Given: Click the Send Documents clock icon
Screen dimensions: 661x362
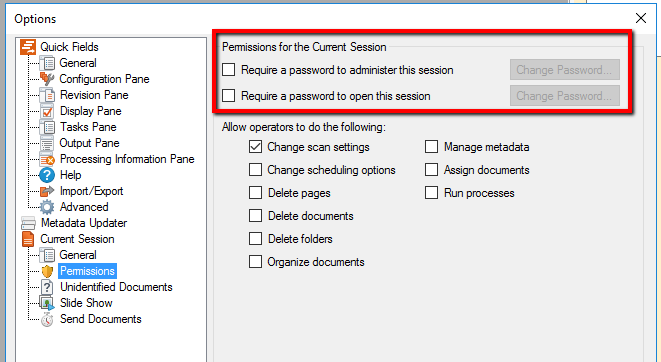Looking at the screenshot, I should pos(47,319).
